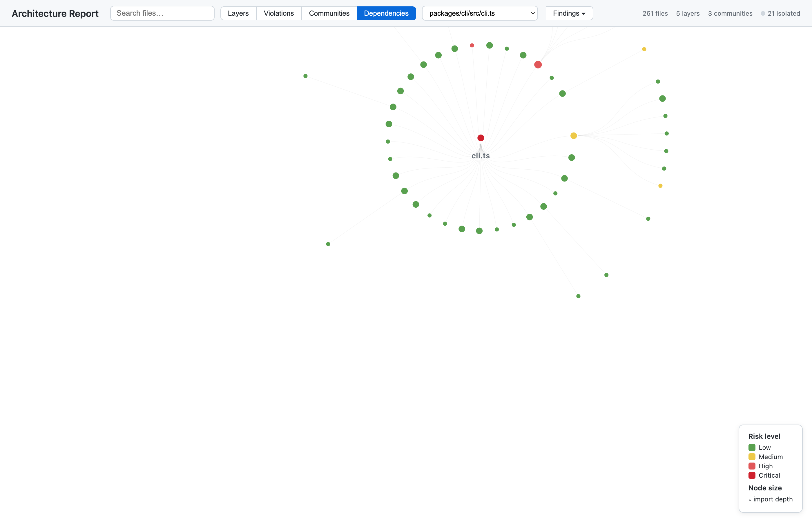Focus the Search files input
The image size is (812, 522).
[162, 14]
